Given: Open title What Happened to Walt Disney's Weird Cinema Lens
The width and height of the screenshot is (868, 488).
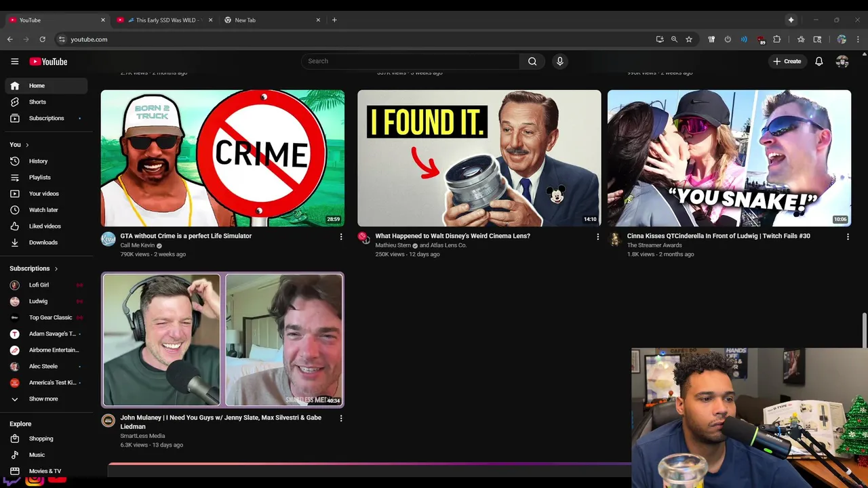Looking at the screenshot, I should pyautogui.click(x=452, y=236).
